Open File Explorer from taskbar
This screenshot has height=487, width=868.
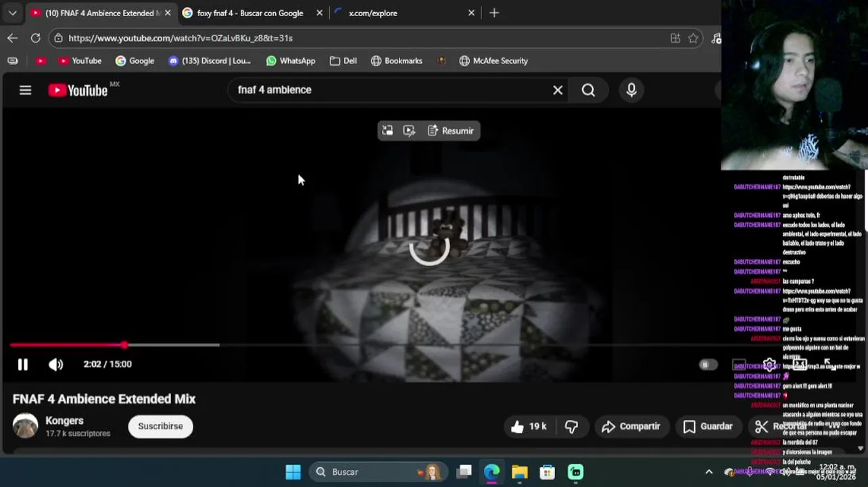[x=519, y=472]
